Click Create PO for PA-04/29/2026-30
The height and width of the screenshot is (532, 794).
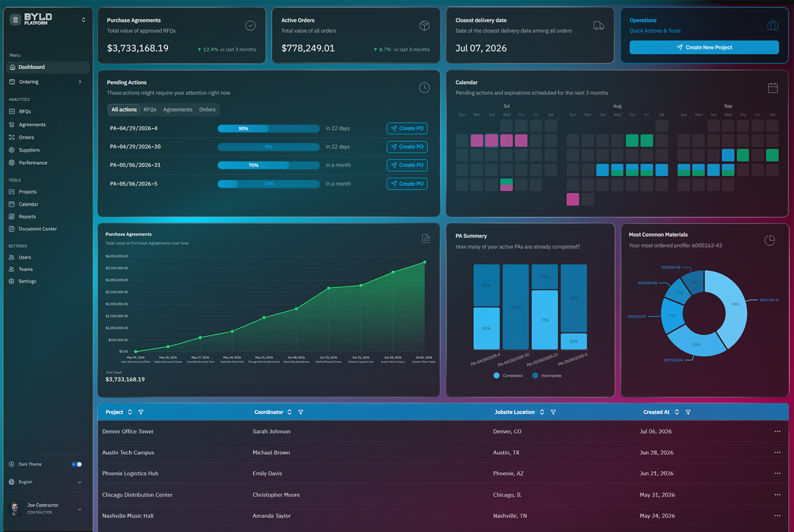(407, 147)
